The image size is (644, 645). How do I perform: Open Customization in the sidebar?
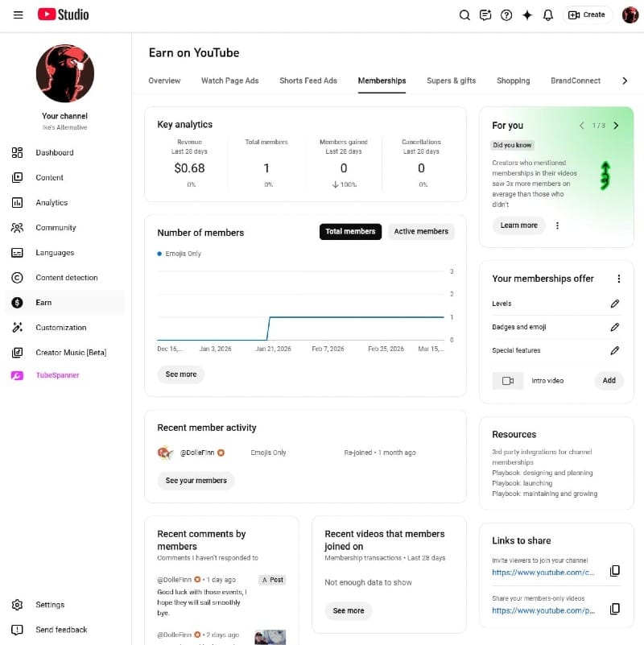[x=65, y=328]
